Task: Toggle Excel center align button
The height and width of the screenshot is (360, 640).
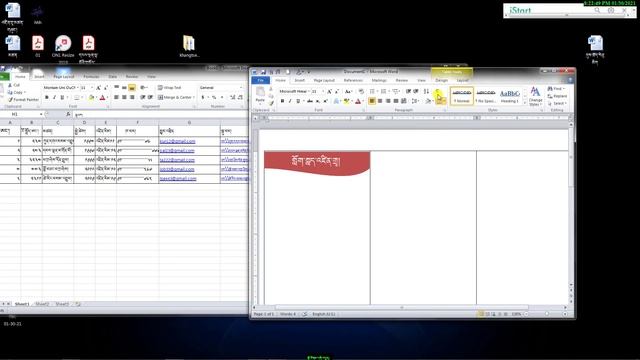Action: point(124,97)
